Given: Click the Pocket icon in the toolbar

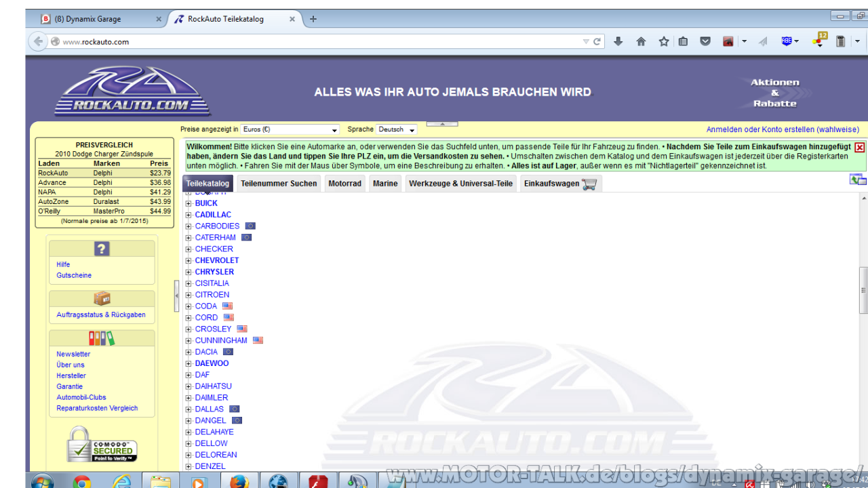Looking at the screenshot, I should click(x=705, y=41).
